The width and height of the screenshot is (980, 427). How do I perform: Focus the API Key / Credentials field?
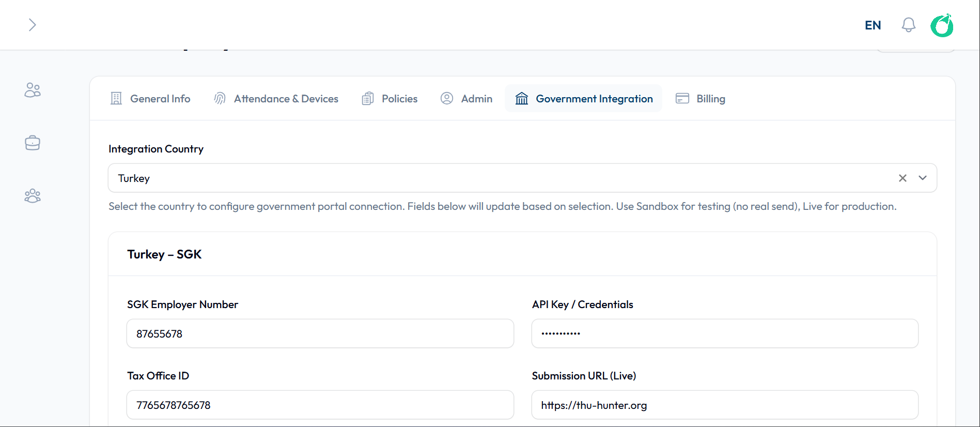pyautogui.click(x=724, y=334)
